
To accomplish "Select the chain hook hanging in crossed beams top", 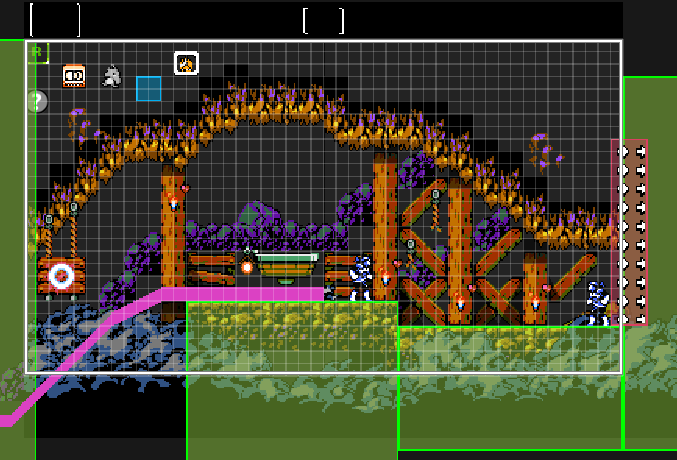I will coord(436,210).
